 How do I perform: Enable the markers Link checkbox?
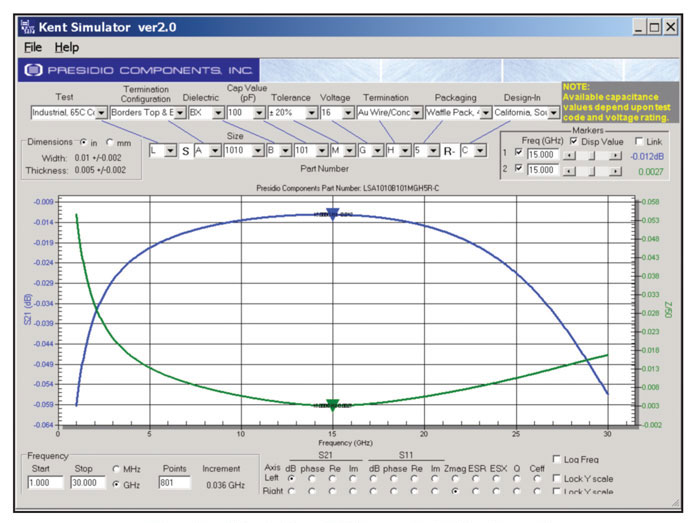coord(639,141)
